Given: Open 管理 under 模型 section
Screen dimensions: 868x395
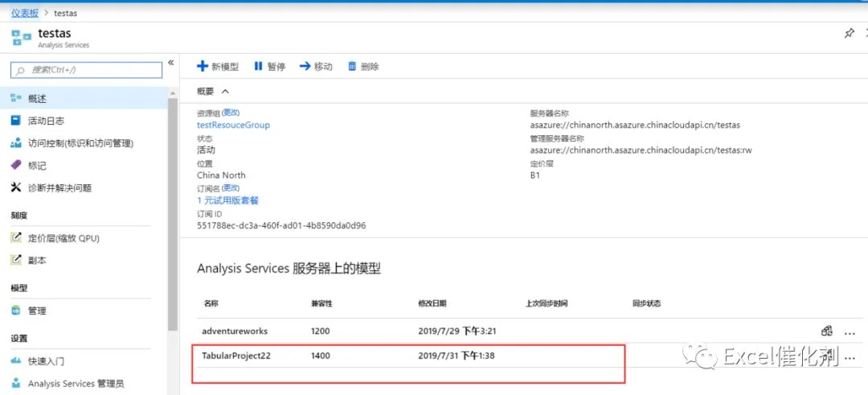Looking at the screenshot, I should tap(37, 311).
